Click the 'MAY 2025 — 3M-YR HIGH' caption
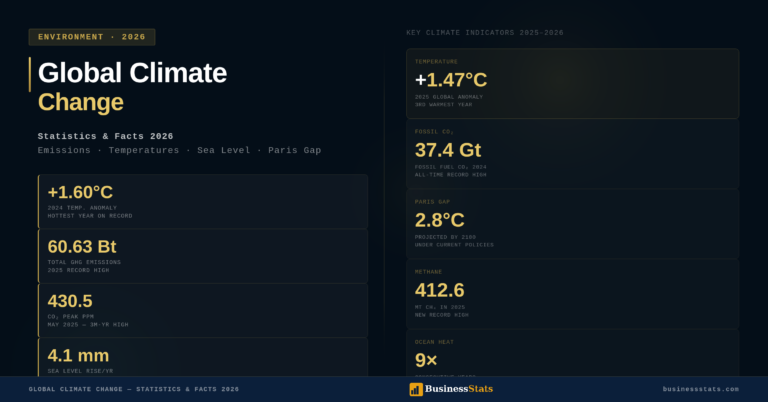Image resolution: width=768 pixels, height=402 pixels. pyautogui.click(x=88, y=325)
